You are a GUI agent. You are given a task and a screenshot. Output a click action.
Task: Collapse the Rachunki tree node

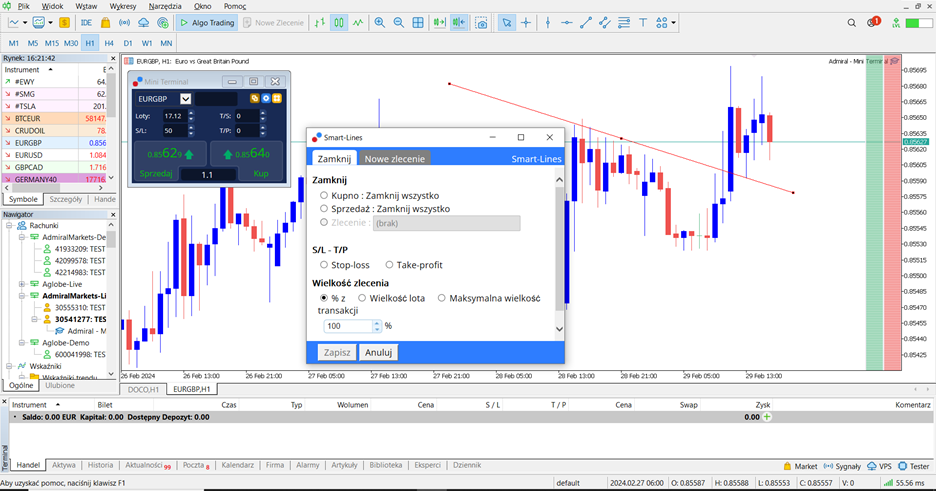click(x=10, y=226)
